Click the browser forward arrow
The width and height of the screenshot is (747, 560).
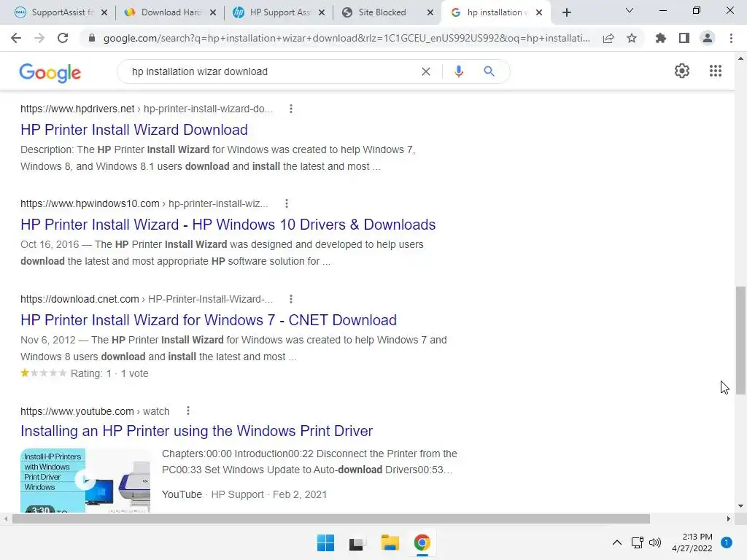pyautogui.click(x=39, y=38)
